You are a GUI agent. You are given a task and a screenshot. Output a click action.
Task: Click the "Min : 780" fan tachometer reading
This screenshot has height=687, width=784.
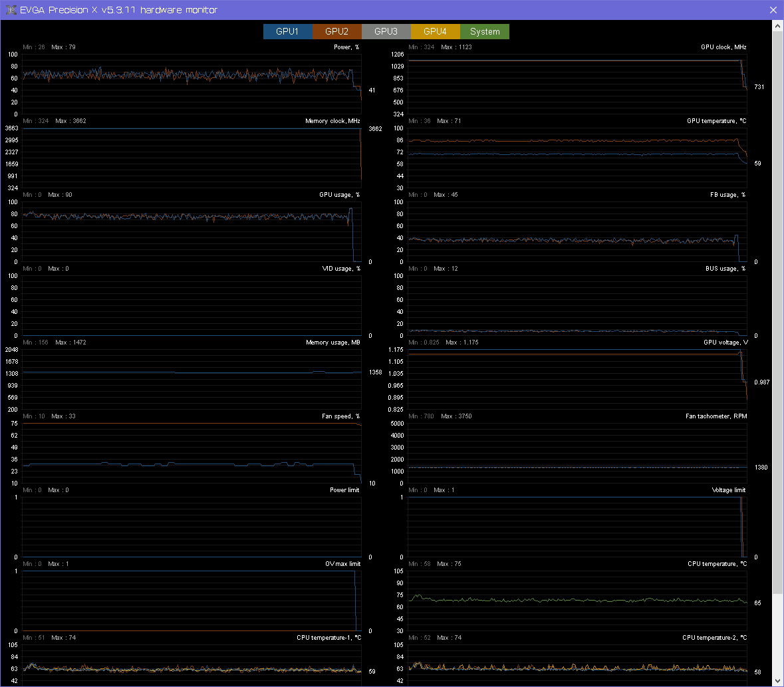click(x=421, y=416)
